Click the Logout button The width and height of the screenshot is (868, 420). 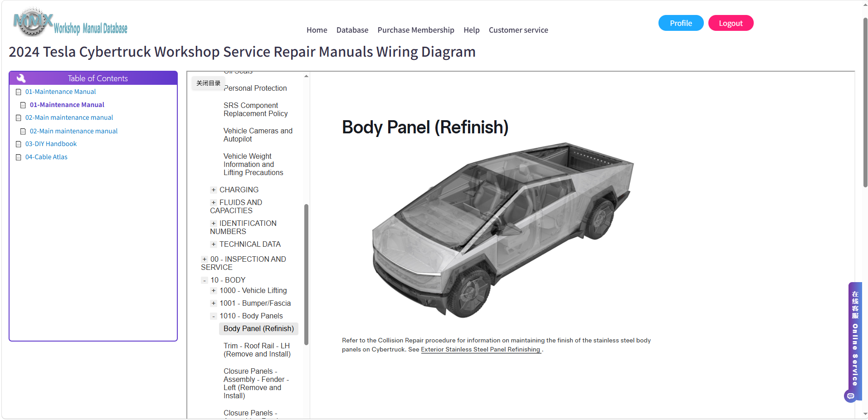coord(731,23)
